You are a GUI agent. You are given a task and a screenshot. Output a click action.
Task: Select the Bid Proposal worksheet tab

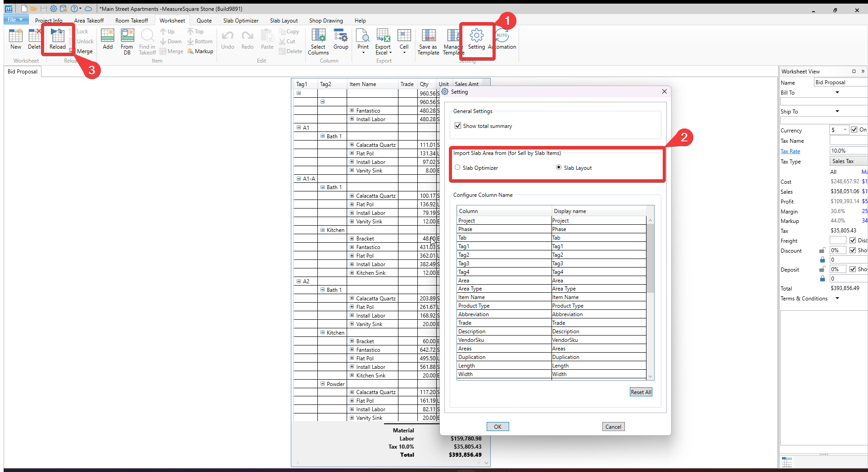[x=23, y=71]
